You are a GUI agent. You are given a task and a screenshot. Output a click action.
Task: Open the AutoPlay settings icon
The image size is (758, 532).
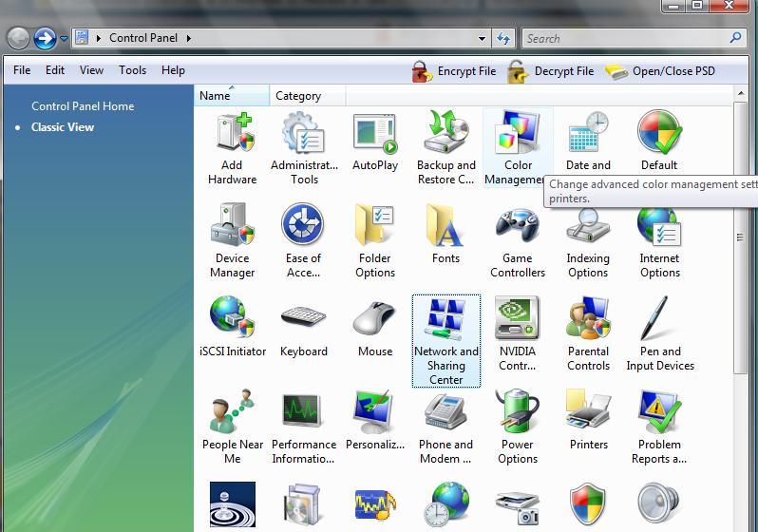point(375,142)
